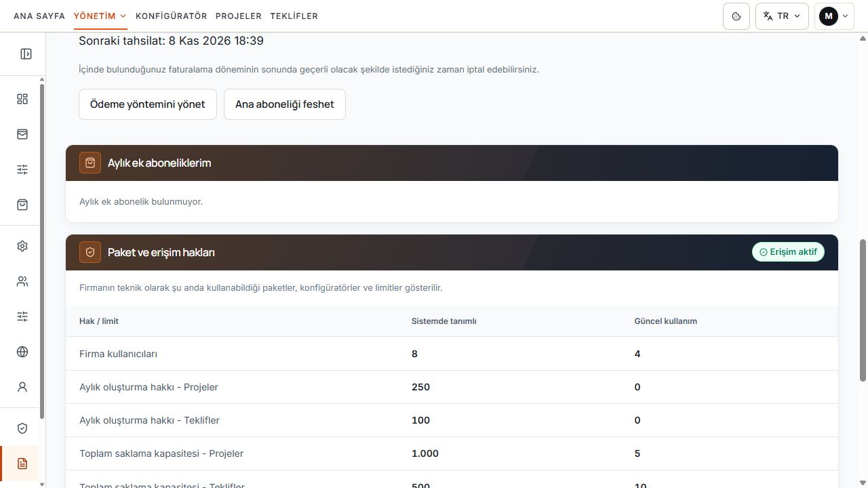Click the shield check icon in sidebar

click(x=22, y=428)
